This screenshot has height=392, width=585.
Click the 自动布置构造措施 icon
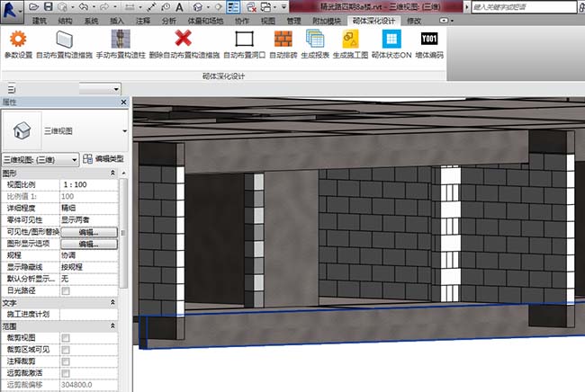pyautogui.click(x=64, y=39)
